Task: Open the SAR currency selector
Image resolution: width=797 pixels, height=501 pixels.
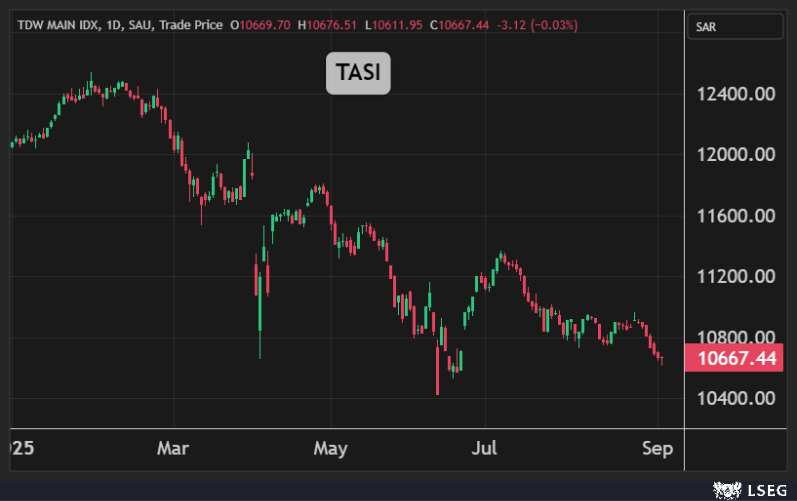Action: point(733,27)
